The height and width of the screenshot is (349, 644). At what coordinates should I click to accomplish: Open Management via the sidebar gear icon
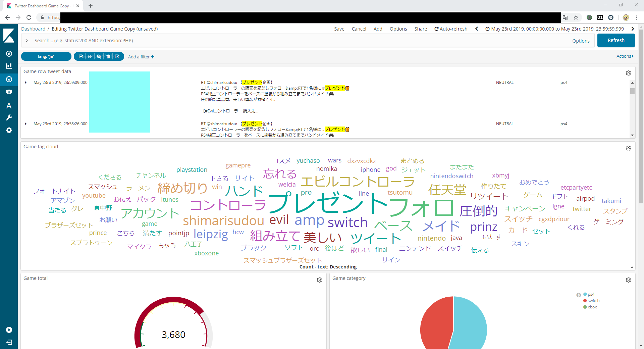pyautogui.click(x=9, y=130)
